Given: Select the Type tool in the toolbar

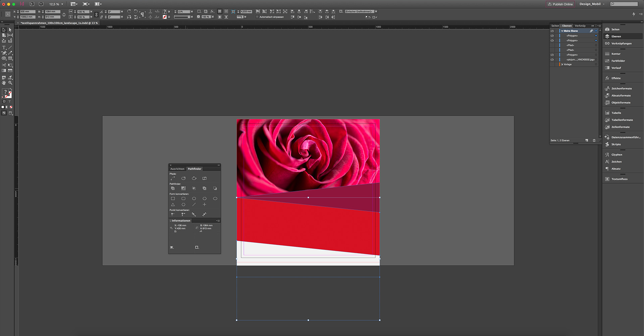Looking at the screenshot, I should coord(4,47).
